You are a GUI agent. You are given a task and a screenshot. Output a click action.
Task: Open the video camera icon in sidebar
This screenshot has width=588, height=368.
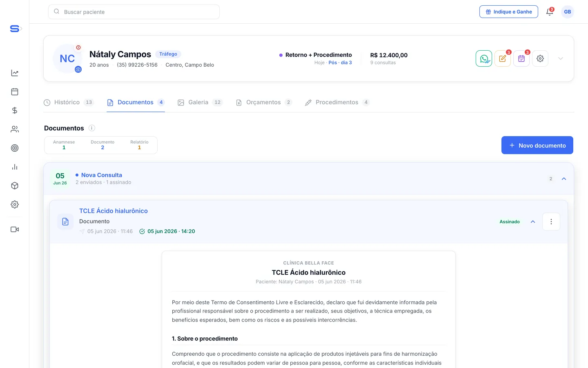15,229
